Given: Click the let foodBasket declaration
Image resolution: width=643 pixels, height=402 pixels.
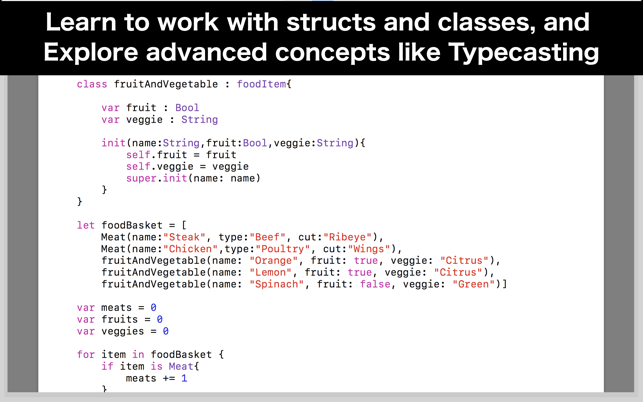Looking at the screenshot, I should 132,225.
